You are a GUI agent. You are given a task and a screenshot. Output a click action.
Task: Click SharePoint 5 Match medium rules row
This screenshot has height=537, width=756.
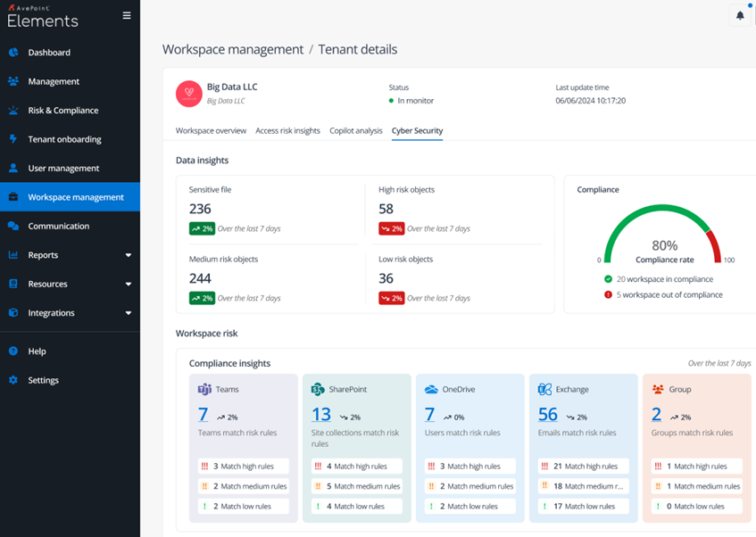point(357,486)
